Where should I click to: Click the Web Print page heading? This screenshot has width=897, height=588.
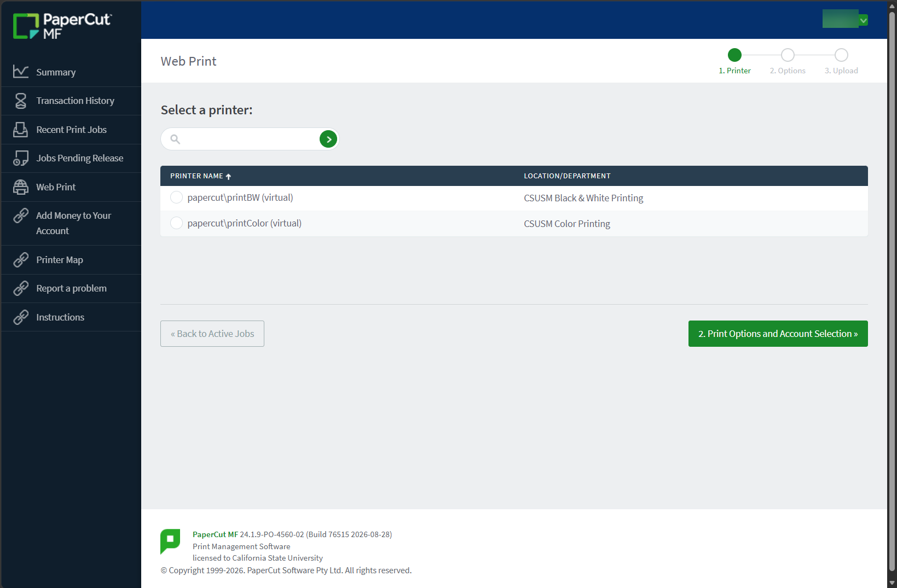pyautogui.click(x=189, y=61)
